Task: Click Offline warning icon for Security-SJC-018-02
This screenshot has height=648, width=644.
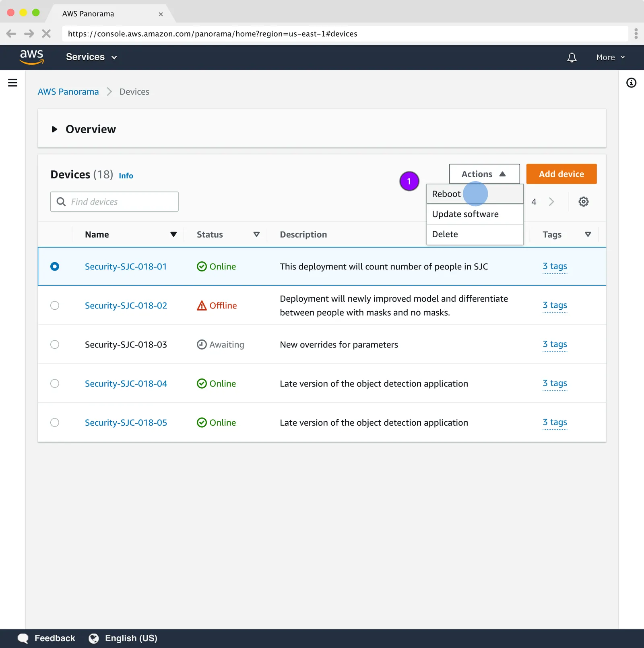Action: click(202, 306)
